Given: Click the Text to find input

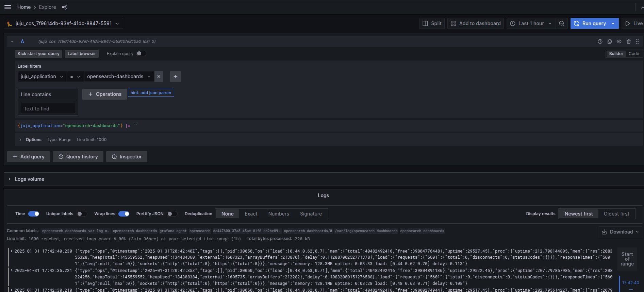Looking at the screenshot, I should pyautogui.click(x=48, y=109).
